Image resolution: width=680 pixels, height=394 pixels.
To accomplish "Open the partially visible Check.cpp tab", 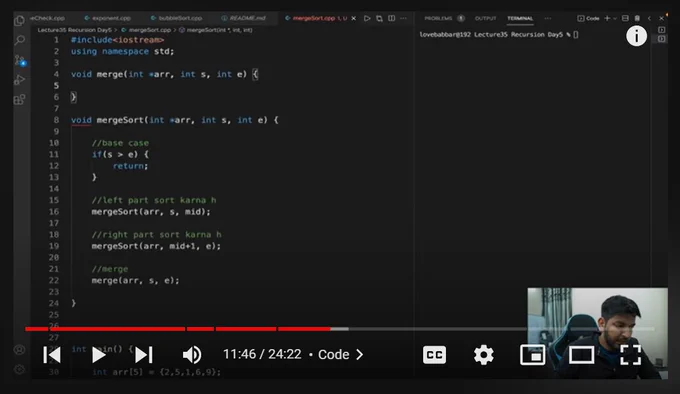I will [47, 18].
